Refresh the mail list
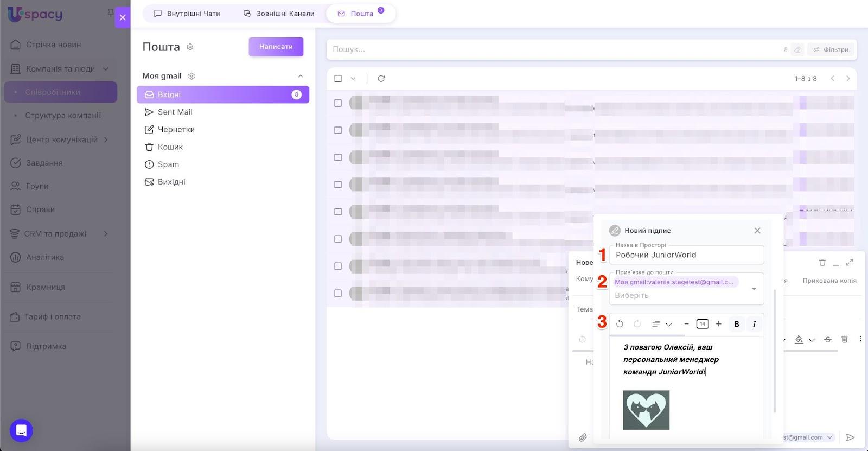Viewport: 868px width, 451px height. [x=381, y=79]
